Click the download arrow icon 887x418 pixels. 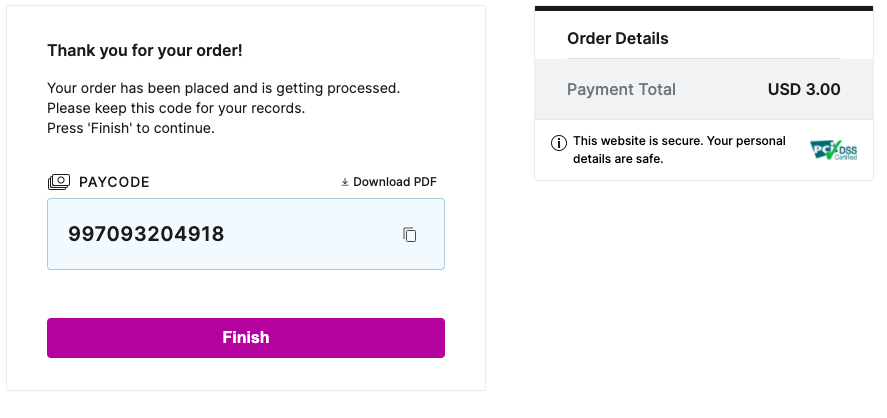(x=345, y=182)
